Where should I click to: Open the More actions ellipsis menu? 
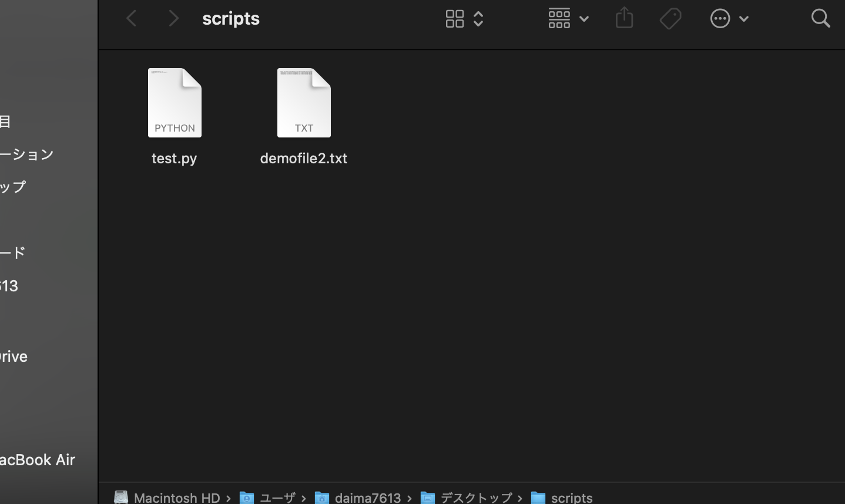click(720, 18)
